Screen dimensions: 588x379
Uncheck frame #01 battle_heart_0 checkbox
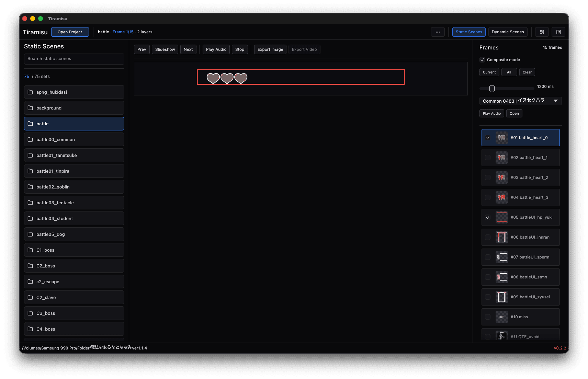click(488, 138)
